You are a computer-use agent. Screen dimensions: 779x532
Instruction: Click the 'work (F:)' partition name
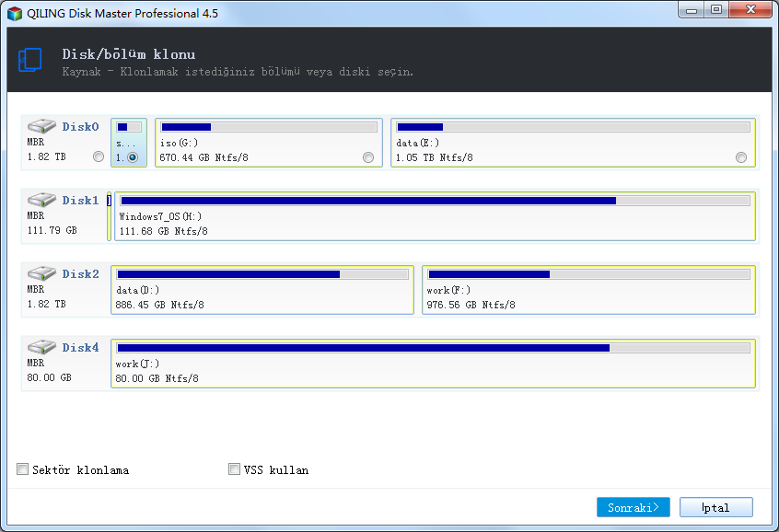[448, 290]
